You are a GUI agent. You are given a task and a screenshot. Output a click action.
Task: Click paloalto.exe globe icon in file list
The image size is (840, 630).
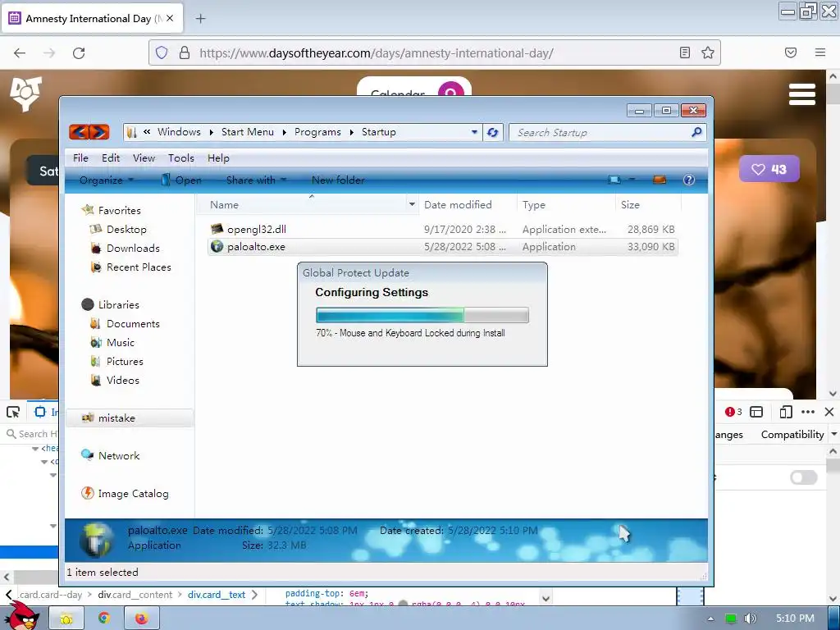tap(217, 246)
